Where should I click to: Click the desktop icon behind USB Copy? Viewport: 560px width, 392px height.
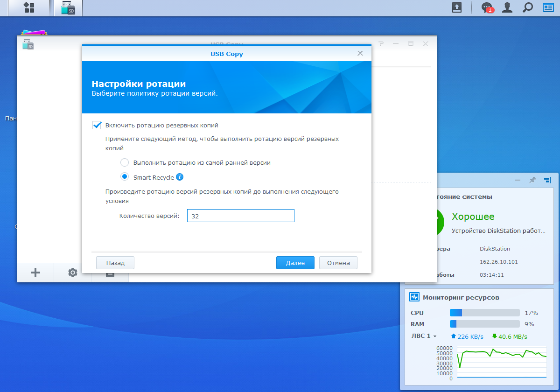click(34, 33)
